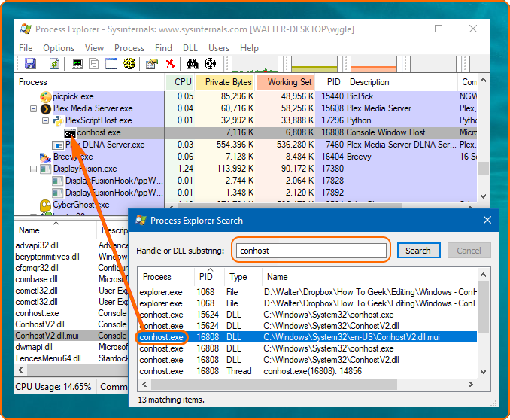Viewport: 510px width, 420px height.
Task: Select FencesMenu64.dll in the DLL pane
Action: 48,358
